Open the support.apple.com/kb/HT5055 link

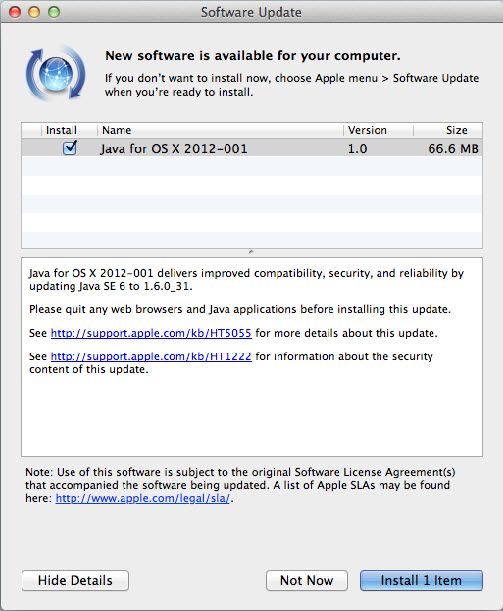[x=151, y=333]
